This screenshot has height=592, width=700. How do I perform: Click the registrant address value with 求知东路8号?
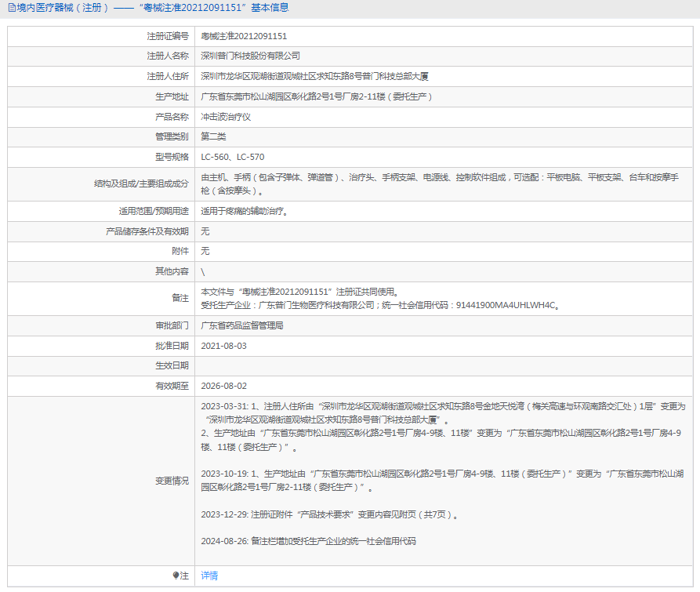pos(315,76)
